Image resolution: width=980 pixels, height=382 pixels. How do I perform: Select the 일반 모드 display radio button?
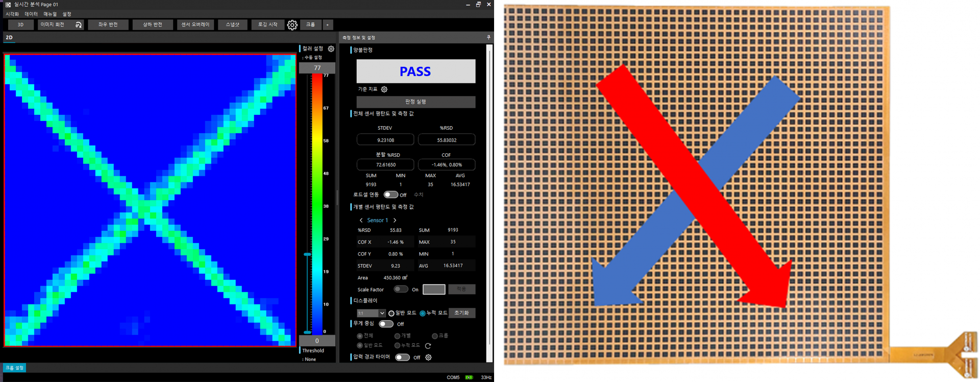coord(391,314)
